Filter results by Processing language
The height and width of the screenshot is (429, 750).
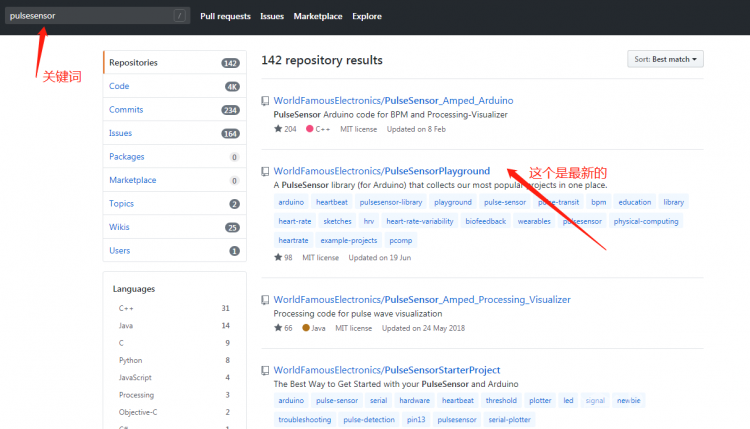pyautogui.click(x=175, y=395)
